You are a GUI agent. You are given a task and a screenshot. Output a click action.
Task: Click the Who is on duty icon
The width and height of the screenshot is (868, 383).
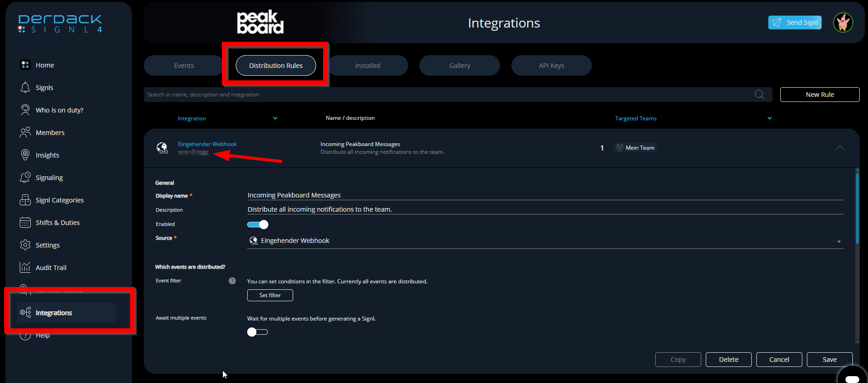[x=25, y=110]
